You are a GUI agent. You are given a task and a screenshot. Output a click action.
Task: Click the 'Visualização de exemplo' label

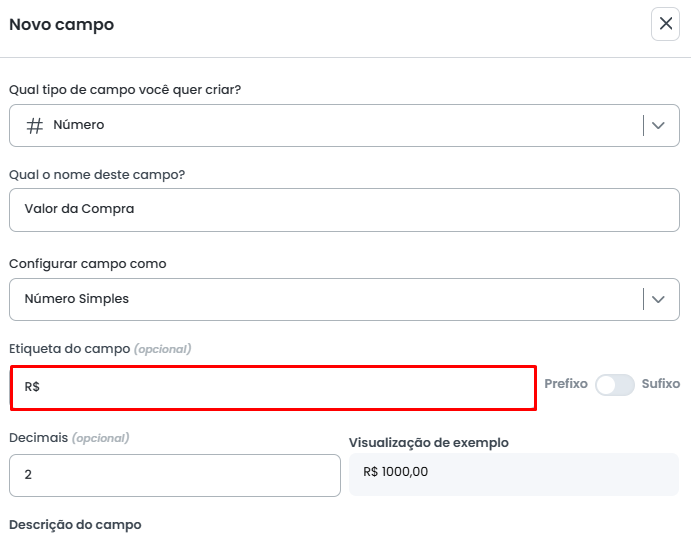(x=428, y=443)
